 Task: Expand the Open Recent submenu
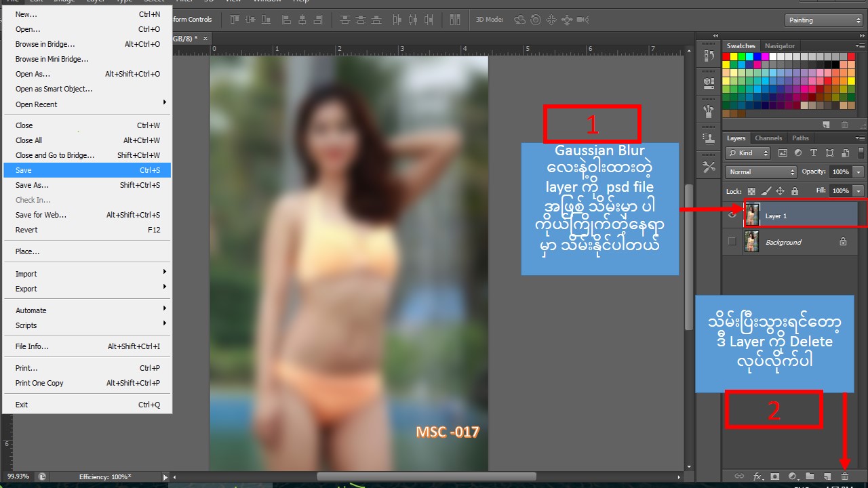tap(87, 104)
